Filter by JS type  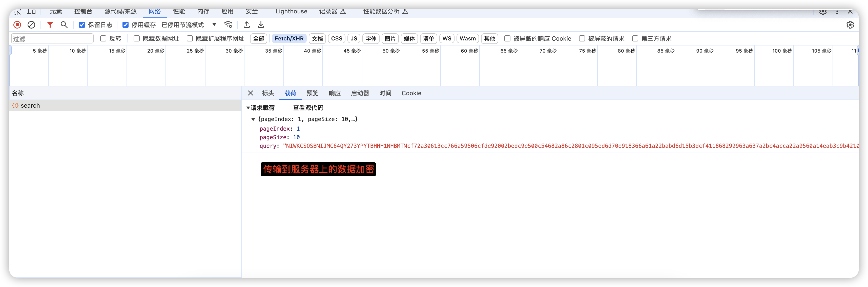coord(354,39)
